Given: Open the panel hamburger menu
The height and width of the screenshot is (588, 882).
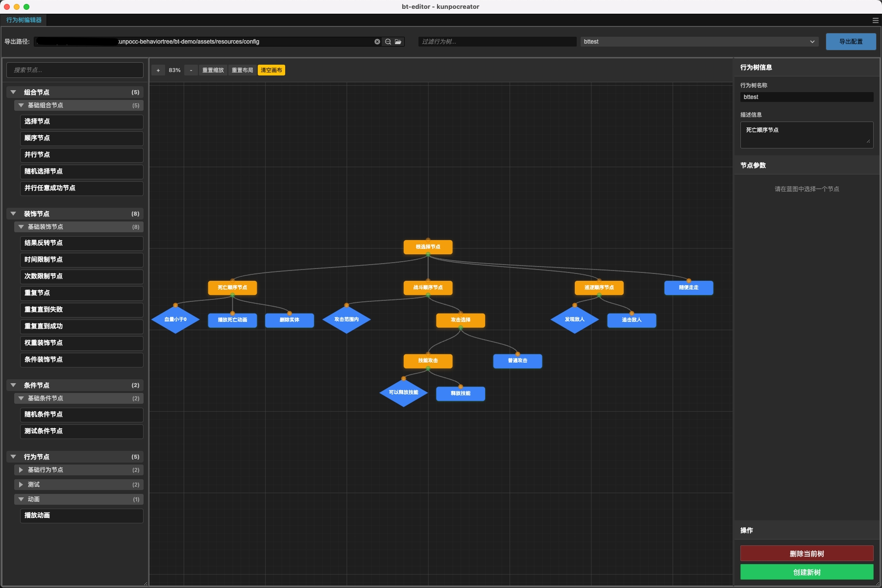Looking at the screenshot, I should click(875, 20).
